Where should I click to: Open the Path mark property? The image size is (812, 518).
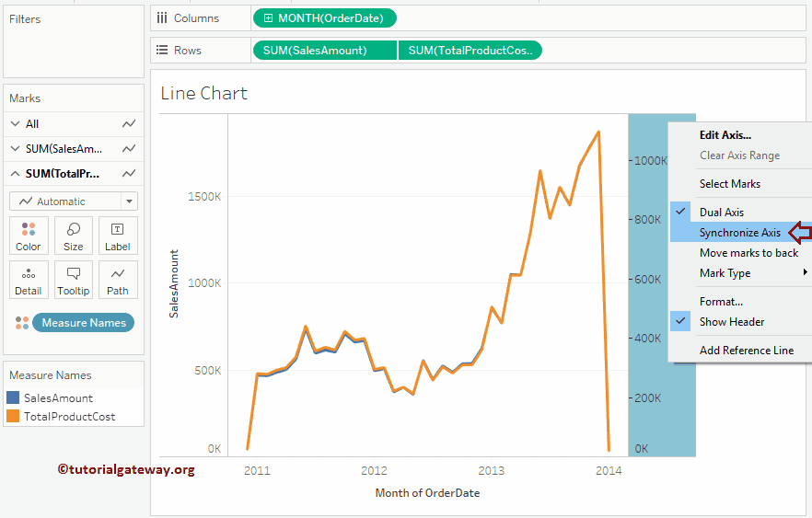click(118, 280)
